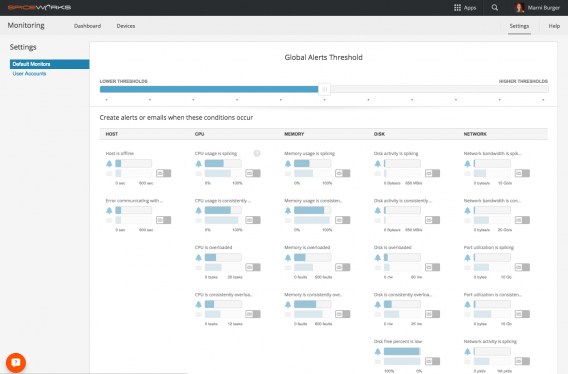Open the orange chat help bubble
The width and height of the screenshot is (568, 374).
tap(16, 362)
